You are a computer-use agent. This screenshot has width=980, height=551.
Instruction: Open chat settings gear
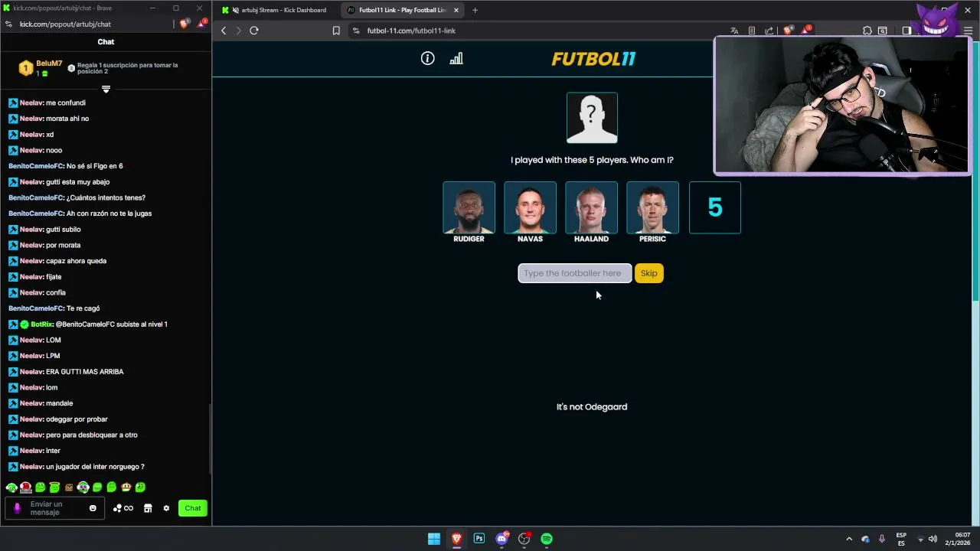tap(166, 508)
